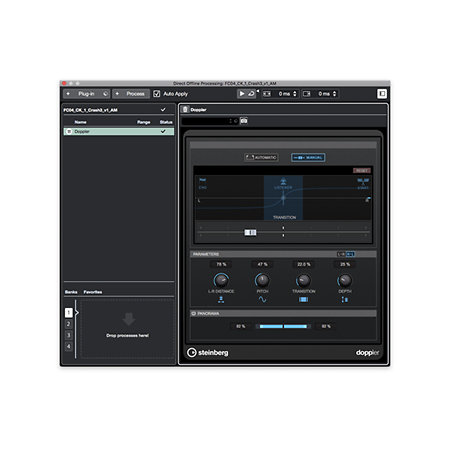Click the Doppler row status checkmark
Image resolution: width=450 pixels, height=450 pixels.
tap(163, 131)
